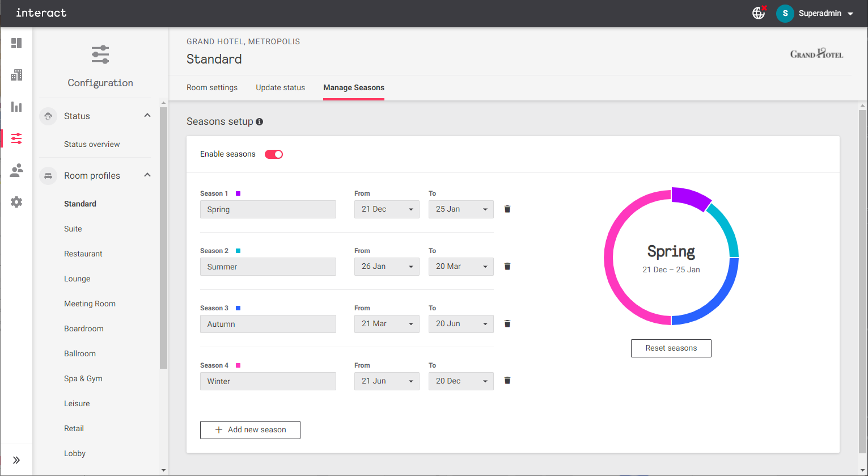868x476 pixels.
Task: Select the Lounge room profile
Action: pyautogui.click(x=77, y=279)
